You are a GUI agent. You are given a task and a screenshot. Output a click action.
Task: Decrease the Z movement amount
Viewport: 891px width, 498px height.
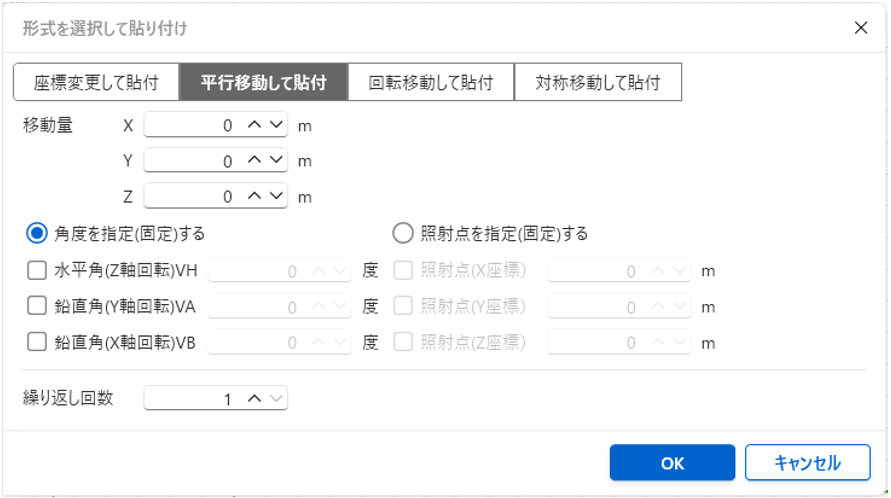(275, 196)
